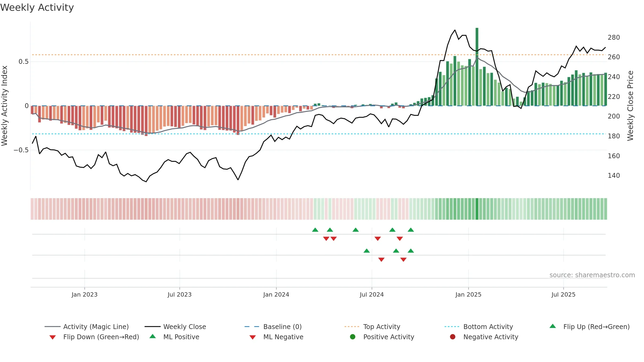Image resolution: width=644 pixels, height=362 pixels.
Task: Click the 260 price tick label
Action: tap(614, 57)
